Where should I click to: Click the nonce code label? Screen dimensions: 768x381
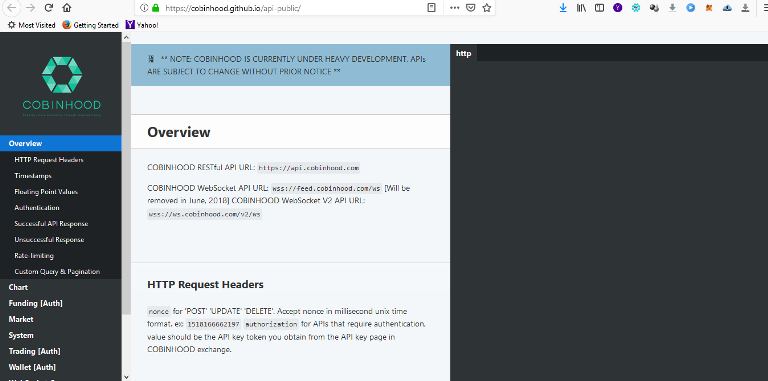pyautogui.click(x=159, y=311)
